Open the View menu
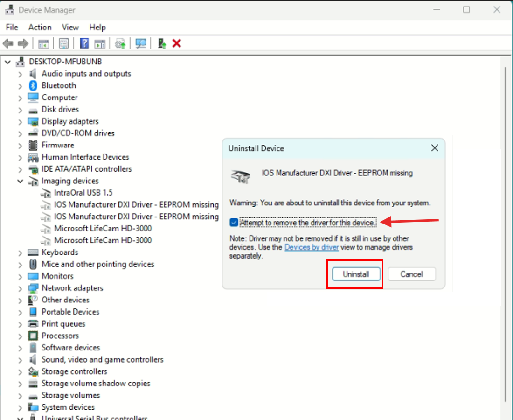Viewport: 513px width, 420px height. 70,27
